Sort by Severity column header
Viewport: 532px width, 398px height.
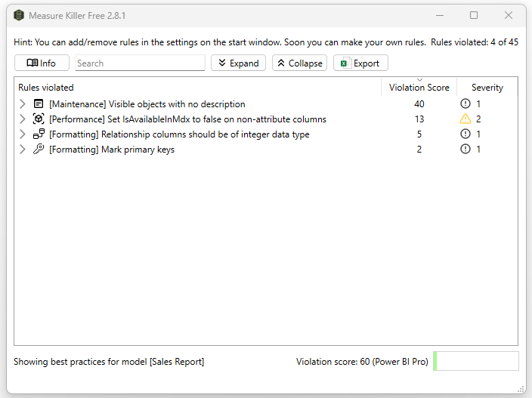[x=487, y=88]
